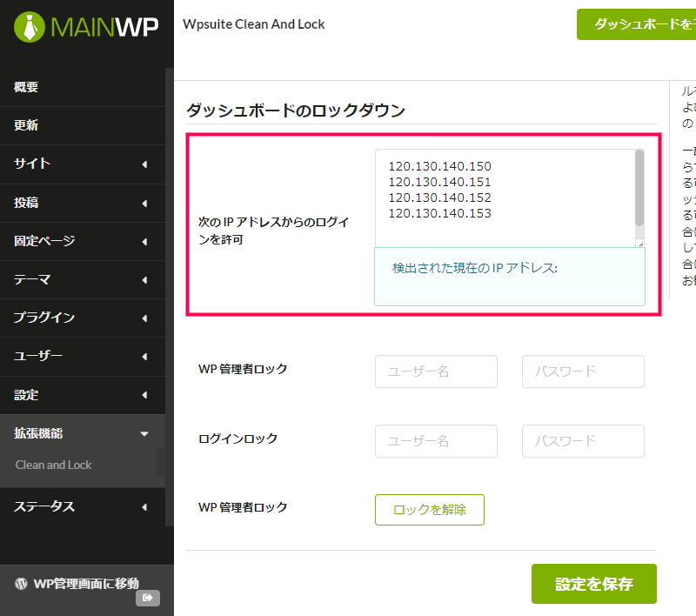This screenshot has width=696, height=616.
Task: Click the ロックを解除 button
Action: [429, 510]
